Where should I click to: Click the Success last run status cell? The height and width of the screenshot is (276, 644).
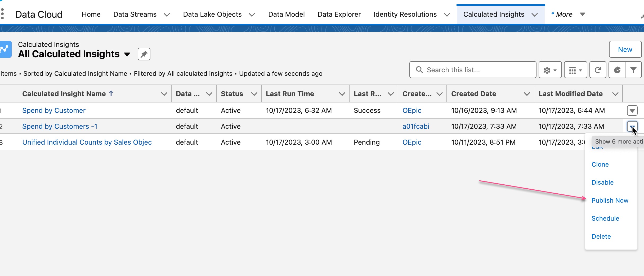[367, 110]
